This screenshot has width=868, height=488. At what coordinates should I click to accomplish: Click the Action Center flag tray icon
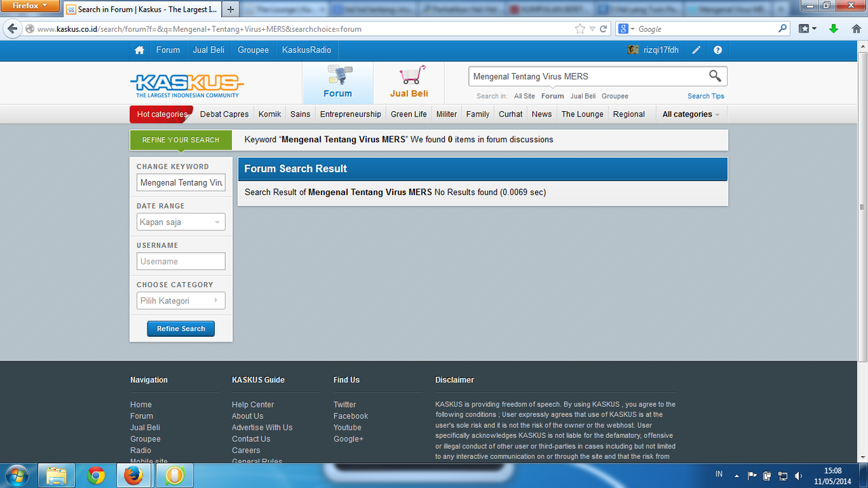(x=752, y=476)
